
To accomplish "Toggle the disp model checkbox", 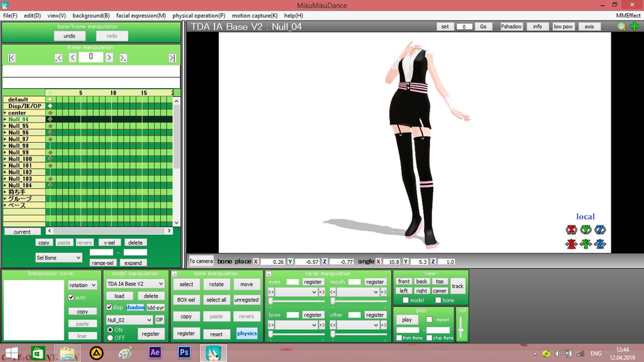I will [109, 307].
